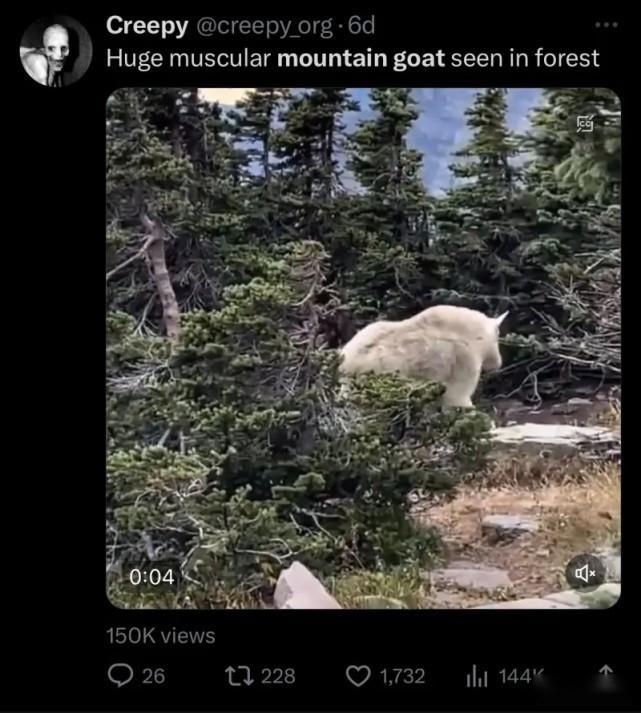
Task: Click the reply speech bubble icon
Action: point(120,676)
